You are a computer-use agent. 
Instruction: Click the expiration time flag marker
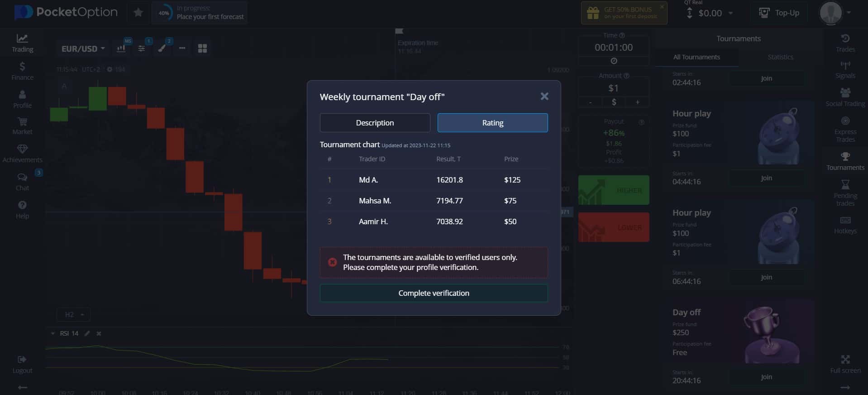pyautogui.click(x=399, y=31)
